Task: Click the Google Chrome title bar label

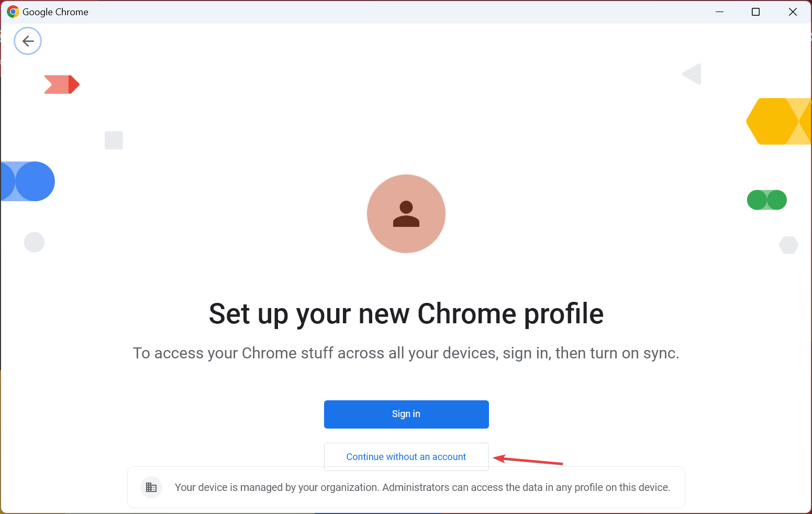Action: [x=55, y=12]
